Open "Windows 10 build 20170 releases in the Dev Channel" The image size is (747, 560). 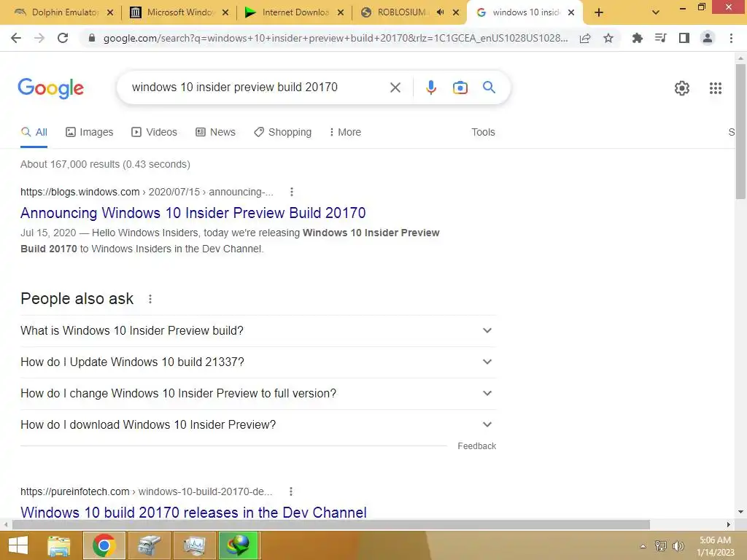tap(193, 512)
